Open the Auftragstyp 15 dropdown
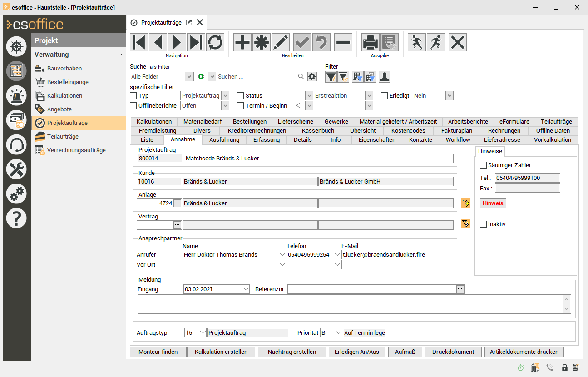 click(203, 333)
